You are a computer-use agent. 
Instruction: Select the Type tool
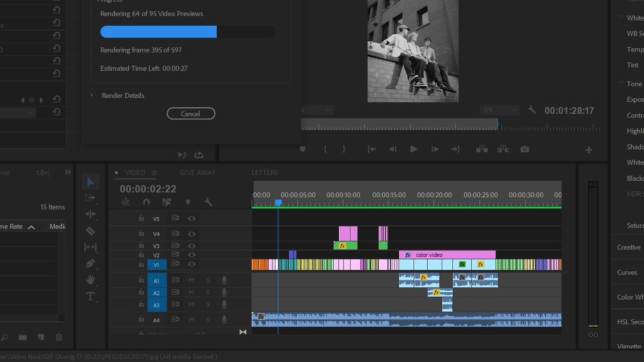tap(90, 296)
